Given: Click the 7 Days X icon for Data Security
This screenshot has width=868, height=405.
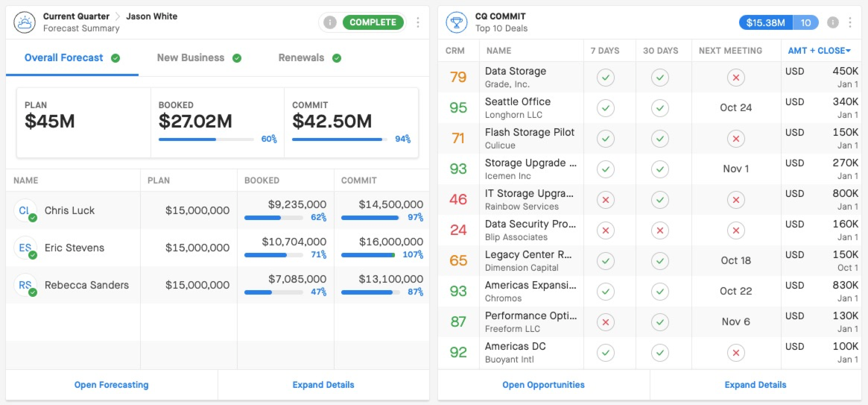Looking at the screenshot, I should click(606, 230).
